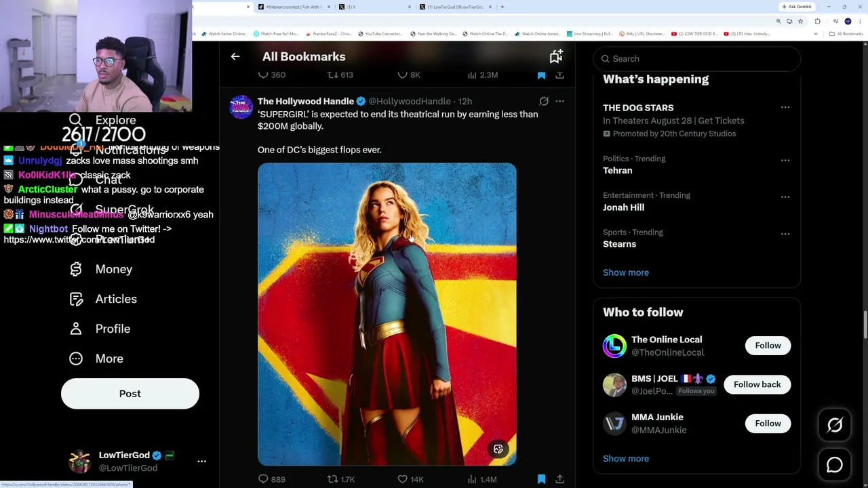Open the Grok action on Hollywood Handle post

544,102
